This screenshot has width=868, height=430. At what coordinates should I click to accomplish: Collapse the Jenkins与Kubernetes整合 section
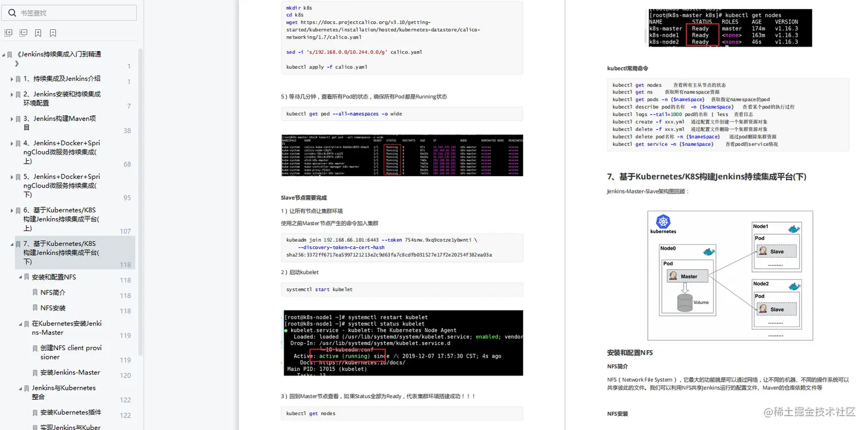coord(20,388)
